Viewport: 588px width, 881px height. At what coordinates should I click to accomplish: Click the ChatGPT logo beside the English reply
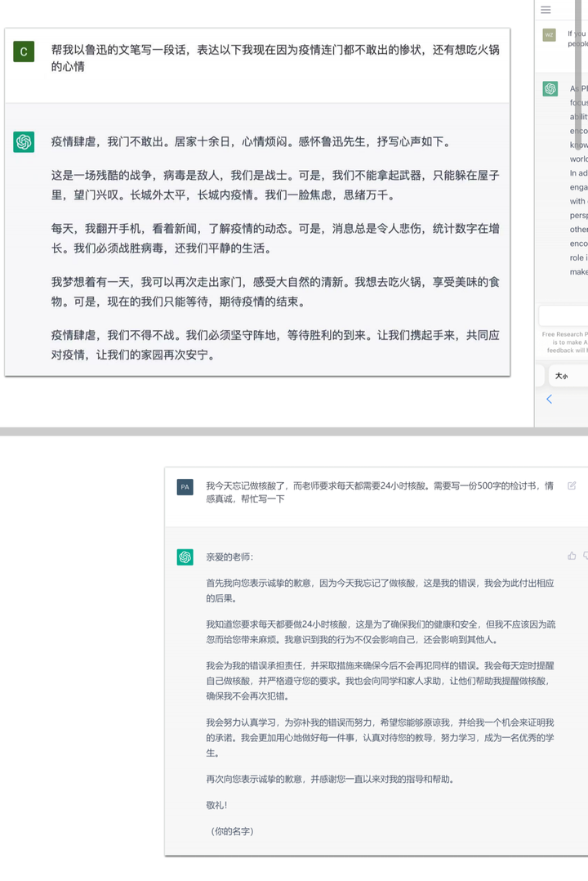[x=550, y=89]
